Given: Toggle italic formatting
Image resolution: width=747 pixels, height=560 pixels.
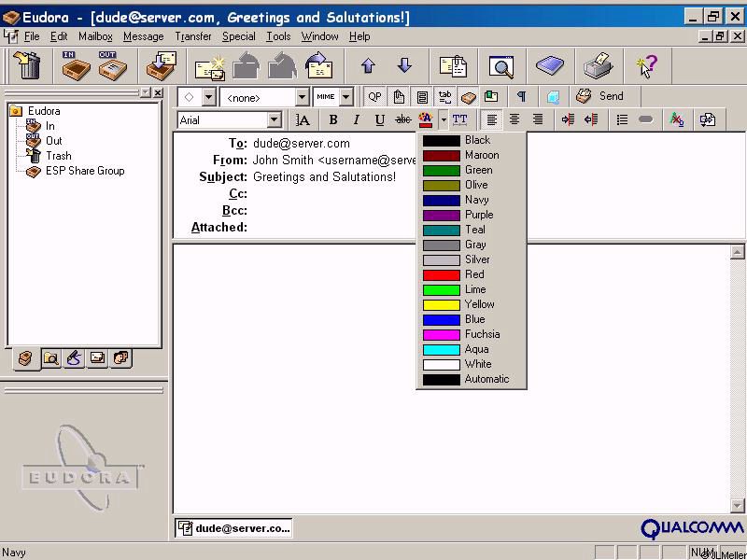Looking at the screenshot, I should (357, 120).
